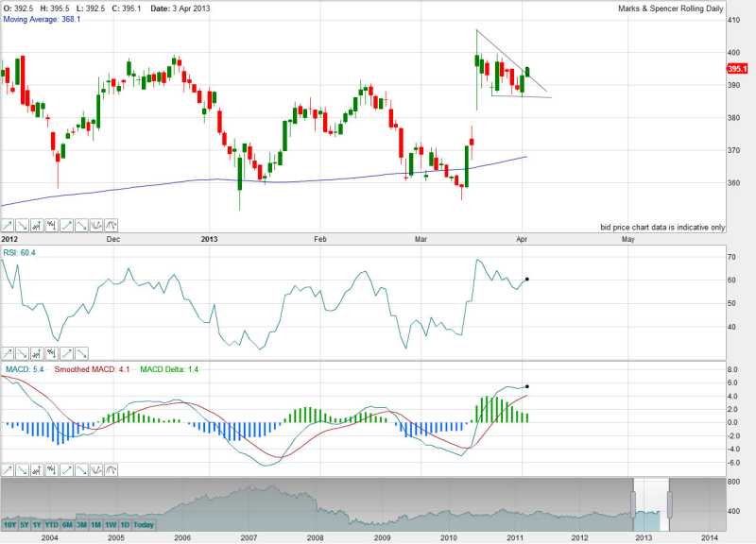Pick the U-shaped curve tool in MACD panel
This screenshot has height=544, width=756.
tap(96, 469)
